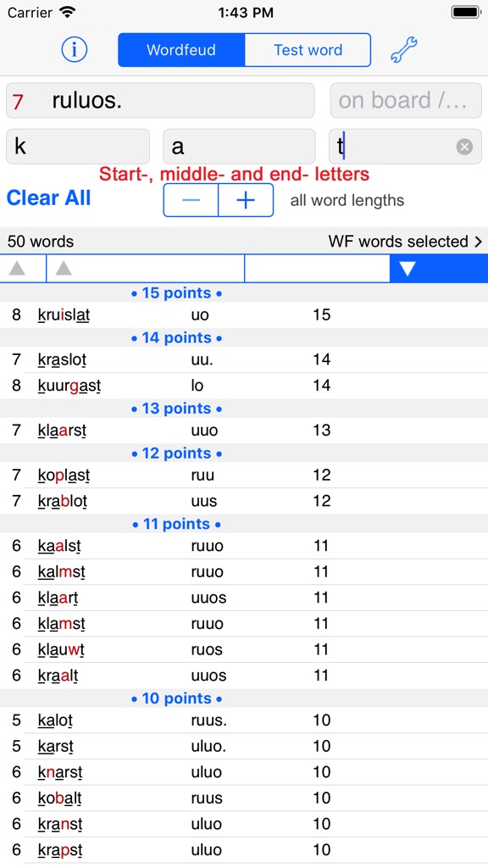Screen dimensions: 488x868
Task: Click the start-letter field containing k
Action: pyautogui.click(x=77, y=146)
